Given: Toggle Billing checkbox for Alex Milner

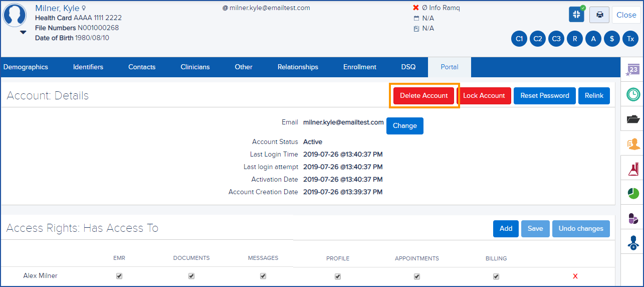Looking at the screenshot, I should click(x=496, y=276).
